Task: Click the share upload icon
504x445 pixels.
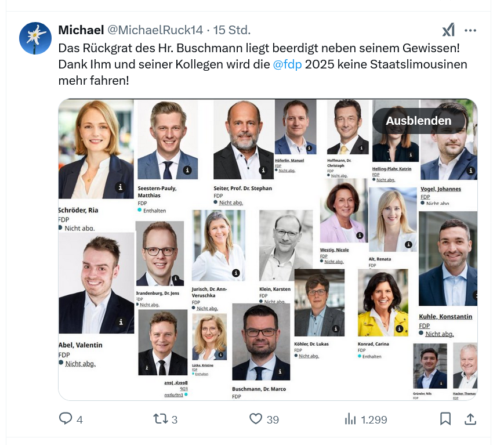Action: (470, 418)
